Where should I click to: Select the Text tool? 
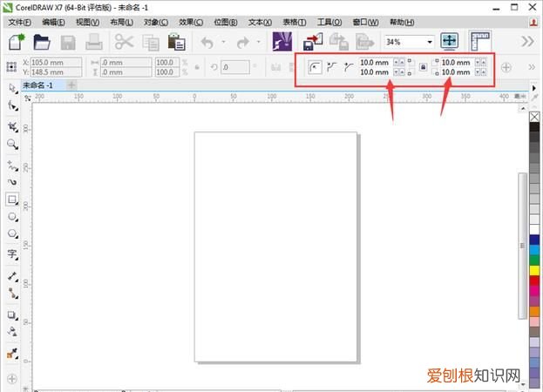pos(13,254)
